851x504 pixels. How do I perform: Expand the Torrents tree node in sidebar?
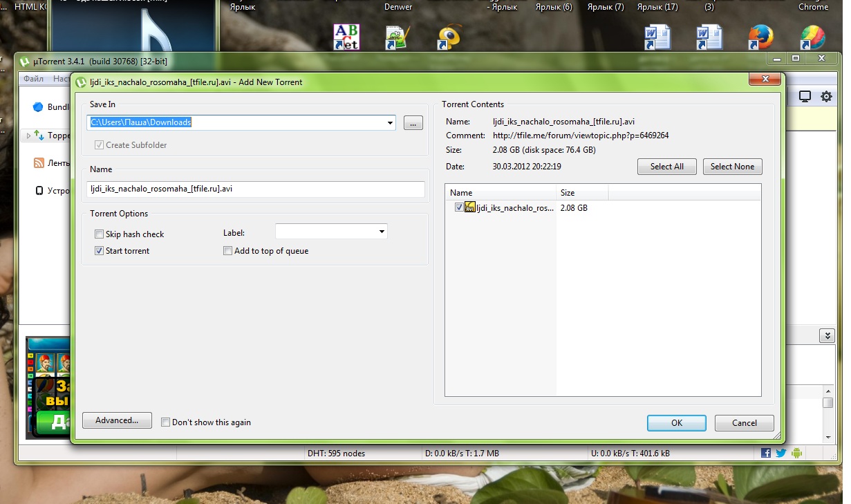click(x=28, y=136)
